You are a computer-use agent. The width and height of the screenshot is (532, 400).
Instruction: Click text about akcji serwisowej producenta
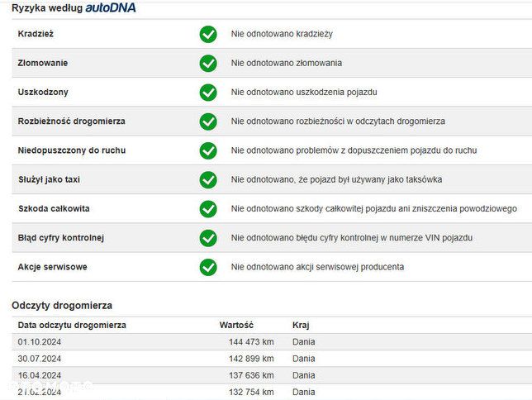point(317,267)
